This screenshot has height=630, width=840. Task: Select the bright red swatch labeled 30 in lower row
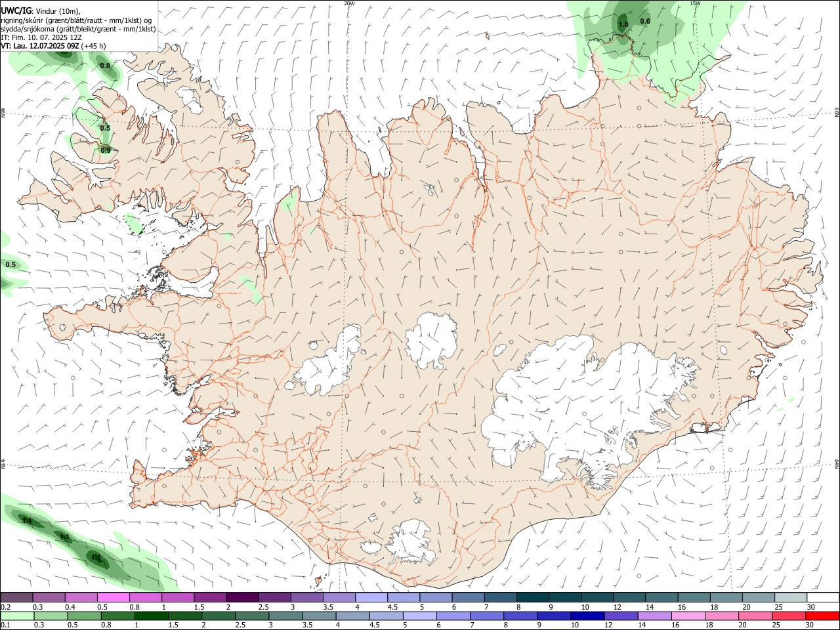[x=823, y=616]
